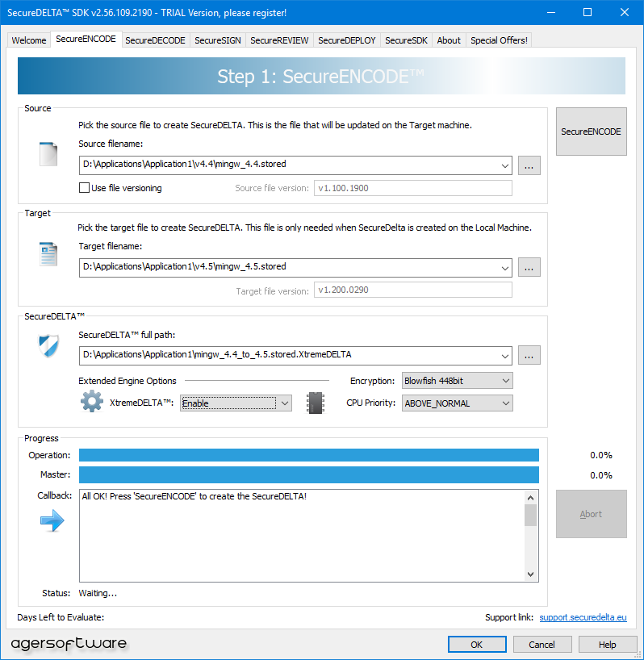
Task: Click the large SecureENCODE button
Action: (591, 132)
